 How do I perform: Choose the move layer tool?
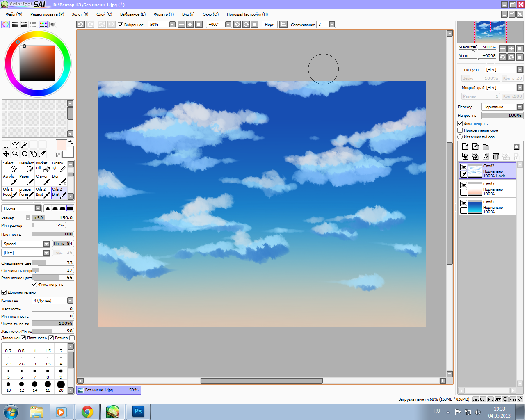point(7,154)
